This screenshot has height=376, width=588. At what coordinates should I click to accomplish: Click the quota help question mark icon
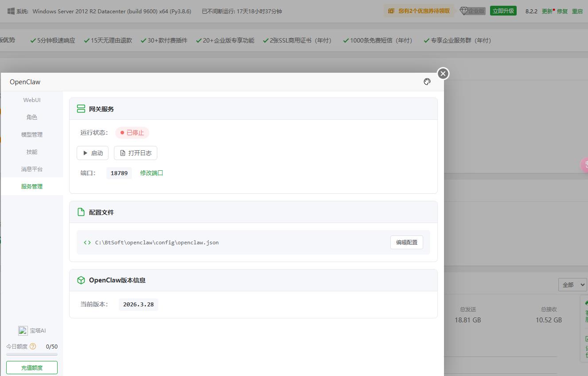(33, 346)
